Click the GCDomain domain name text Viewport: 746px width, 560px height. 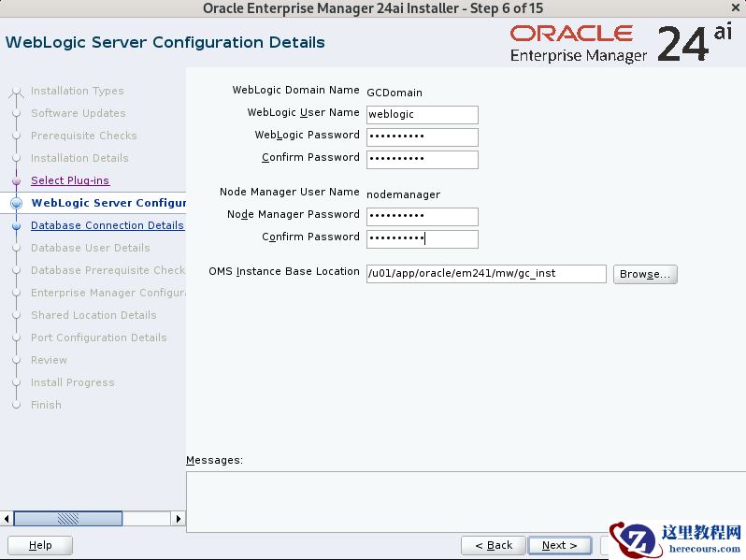(x=395, y=93)
